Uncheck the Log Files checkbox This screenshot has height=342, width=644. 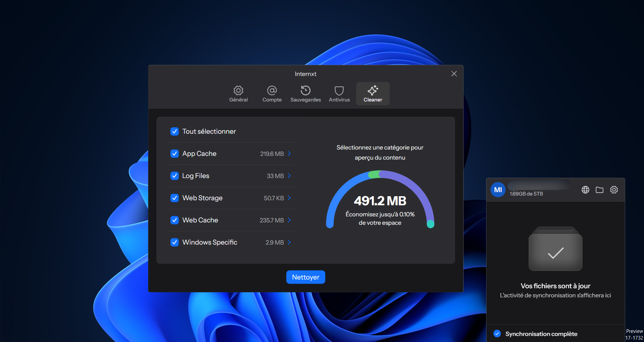pos(174,176)
